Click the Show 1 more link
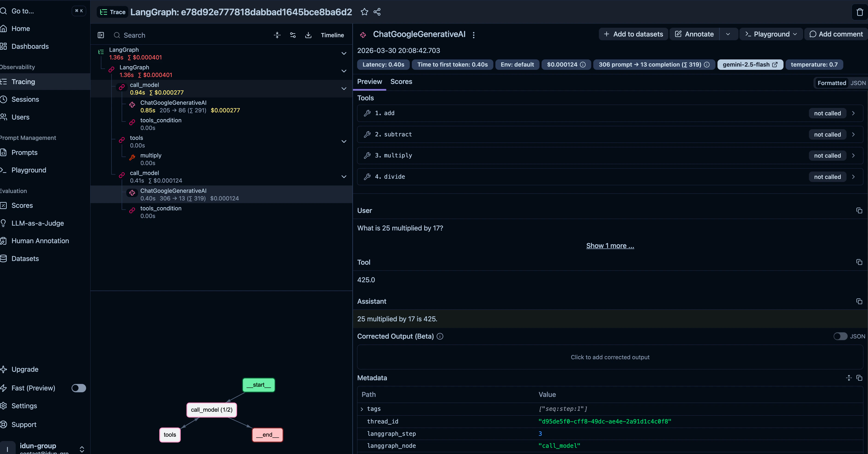Screen dimensions: 868x454 click(610, 245)
